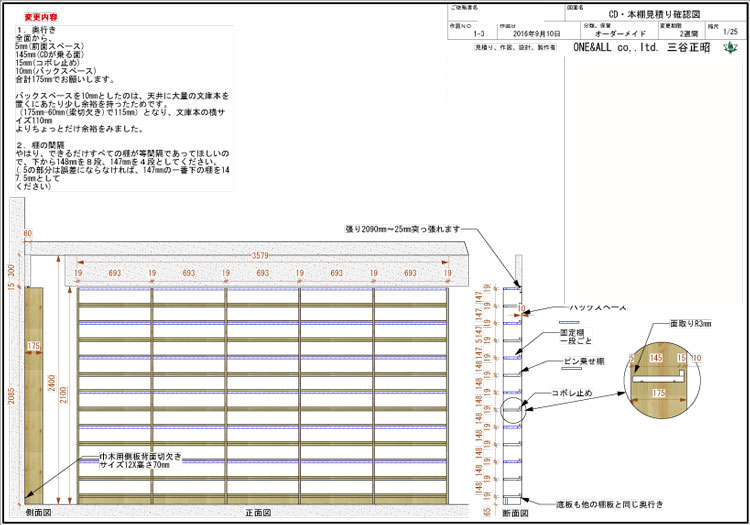Viewport: 750px width, 525px height.
Task: Select the 60 dimension at top left
Action: coord(28,233)
